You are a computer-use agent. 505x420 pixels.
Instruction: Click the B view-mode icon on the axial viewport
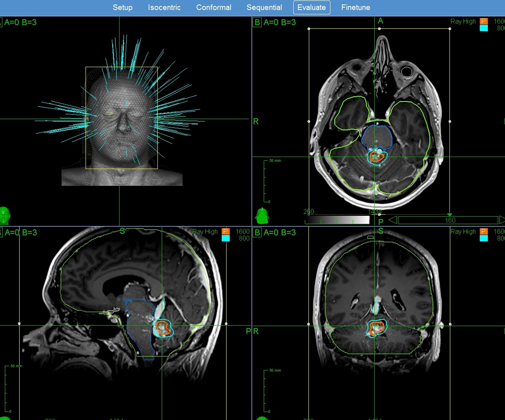(x=257, y=22)
